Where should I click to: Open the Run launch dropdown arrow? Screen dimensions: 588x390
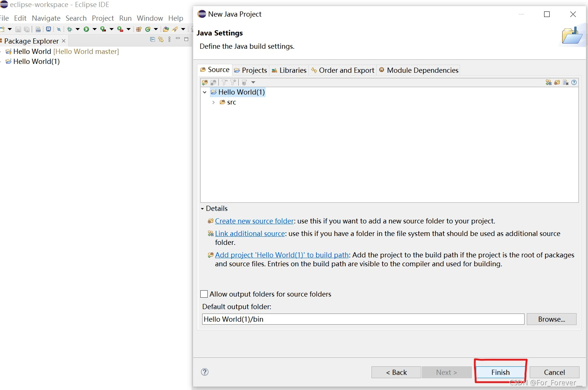tap(94, 29)
